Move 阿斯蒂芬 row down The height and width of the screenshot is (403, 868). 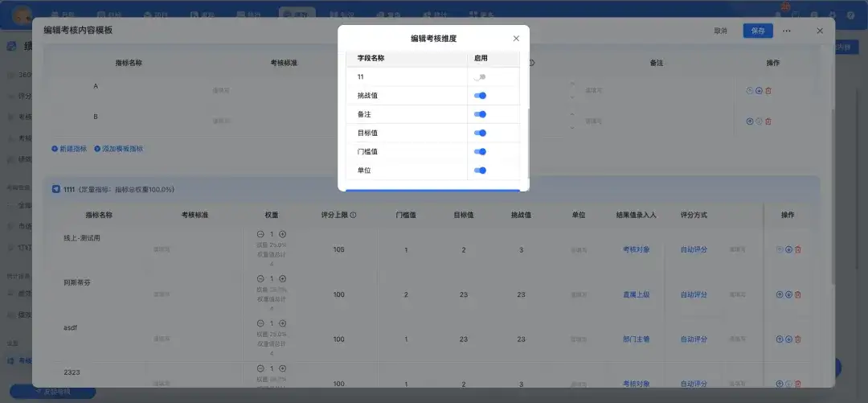[789, 294]
